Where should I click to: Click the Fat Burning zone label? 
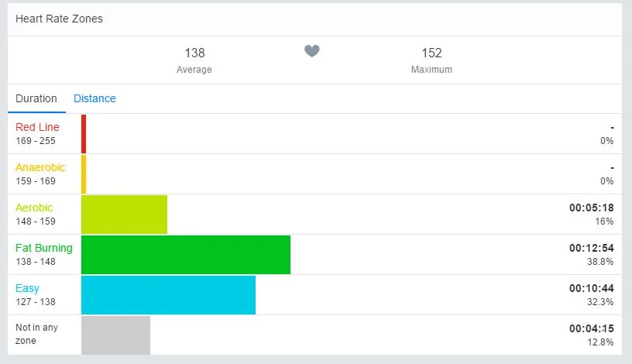coord(44,248)
